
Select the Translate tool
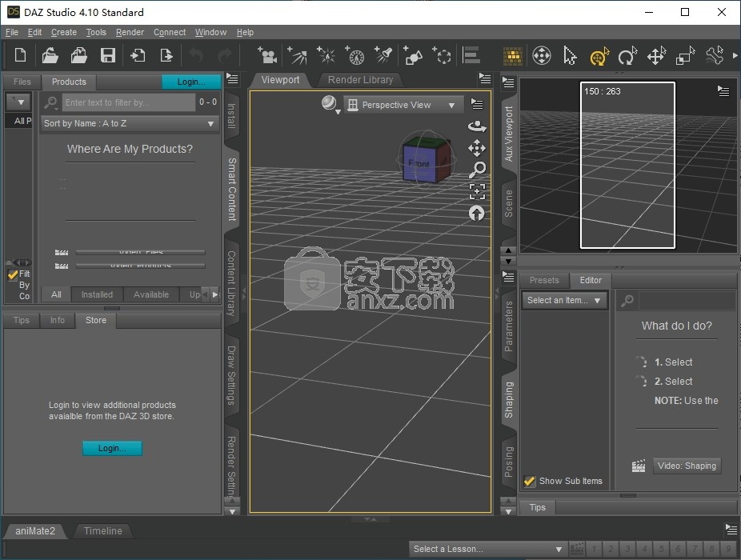pyautogui.click(x=656, y=56)
